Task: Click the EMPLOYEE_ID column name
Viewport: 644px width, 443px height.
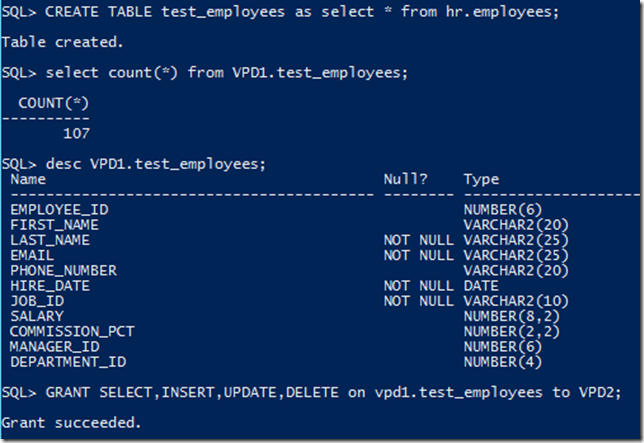Action: point(59,210)
